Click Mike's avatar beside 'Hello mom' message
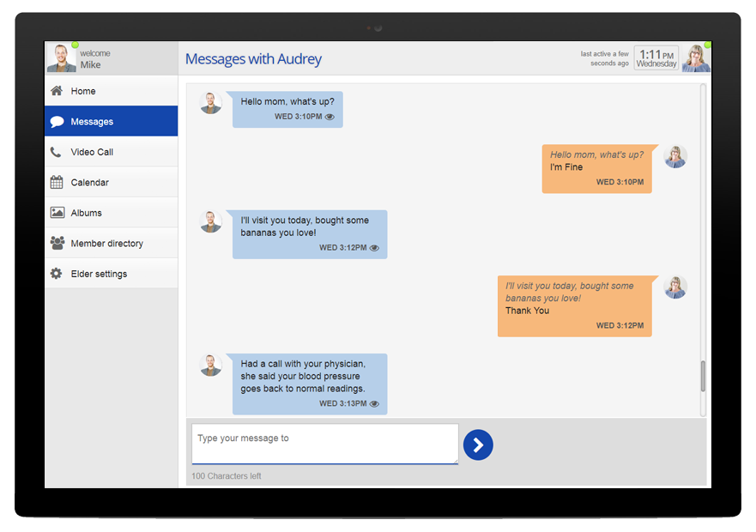This screenshot has height=532, width=756. [x=211, y=103]
